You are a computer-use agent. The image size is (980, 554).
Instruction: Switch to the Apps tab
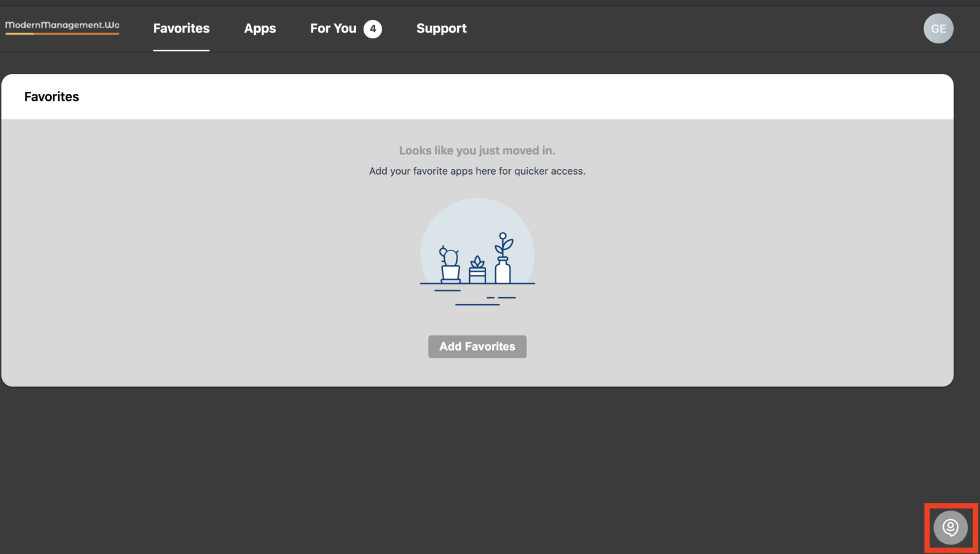(x=260, y=28)
